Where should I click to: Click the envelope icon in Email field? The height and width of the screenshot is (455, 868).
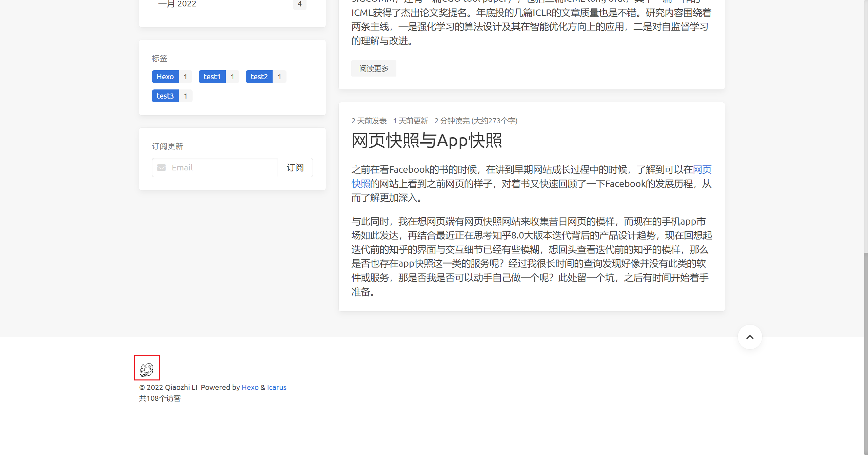tap(161, 167)
